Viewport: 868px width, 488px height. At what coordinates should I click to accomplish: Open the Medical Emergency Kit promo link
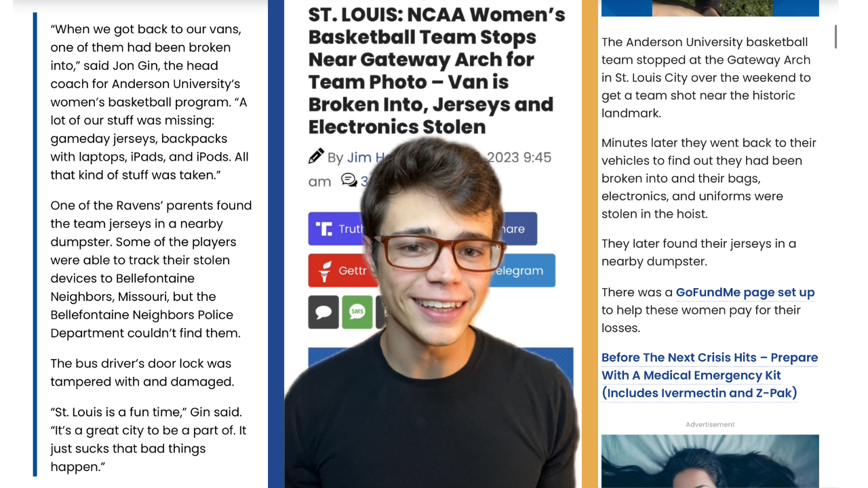(709, 375)
